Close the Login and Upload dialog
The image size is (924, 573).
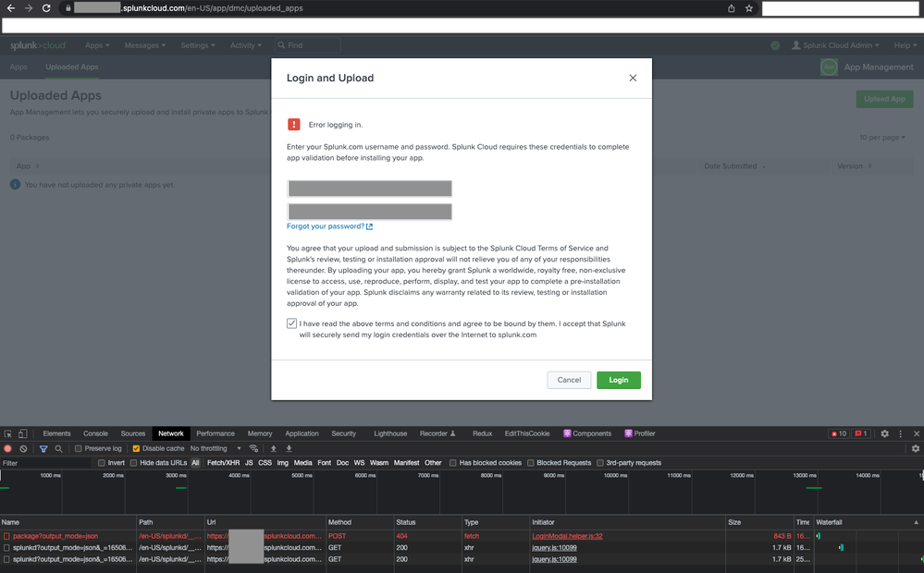[x=633, y=78]
